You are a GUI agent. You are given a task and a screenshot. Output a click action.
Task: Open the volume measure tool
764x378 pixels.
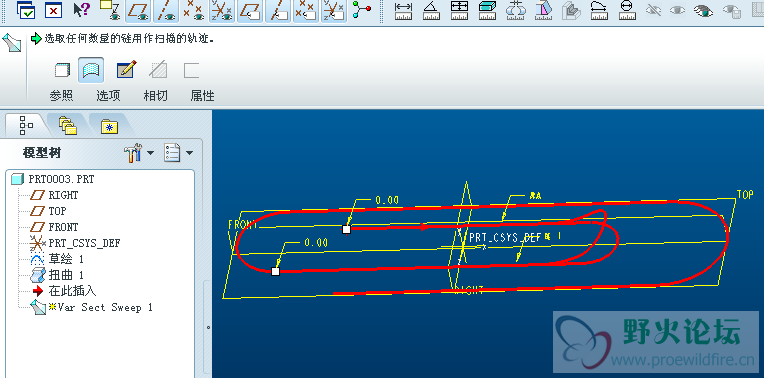point(487,10)
